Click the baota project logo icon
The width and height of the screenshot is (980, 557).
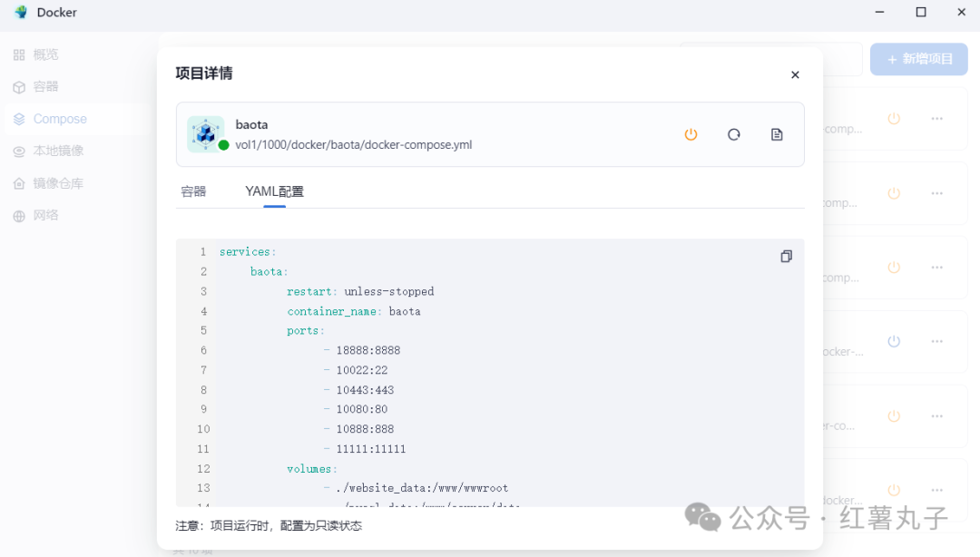point(205,134)
